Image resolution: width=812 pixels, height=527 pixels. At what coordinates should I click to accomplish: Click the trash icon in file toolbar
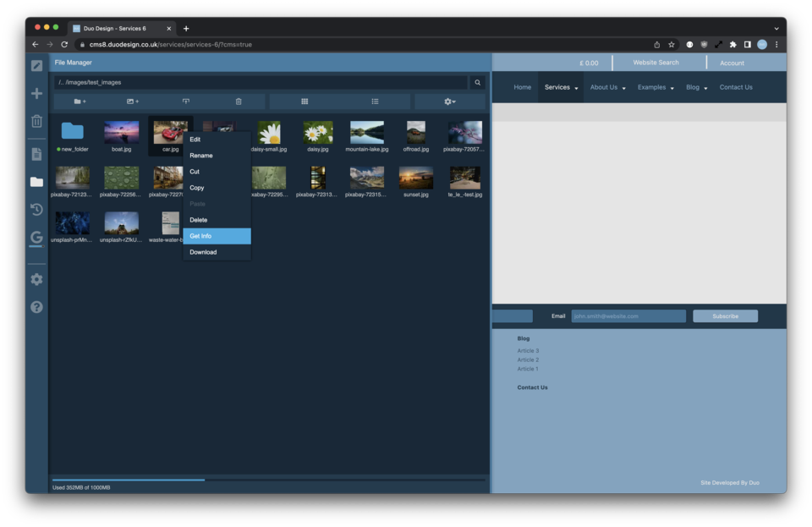(x=239, y=102)
